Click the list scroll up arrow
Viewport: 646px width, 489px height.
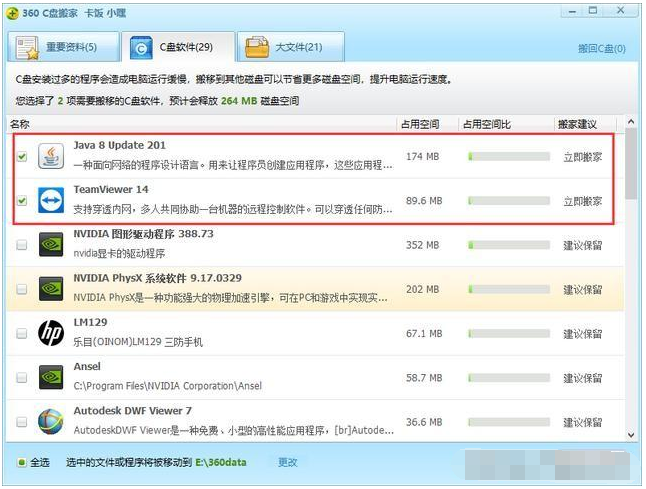coord(631,122)
